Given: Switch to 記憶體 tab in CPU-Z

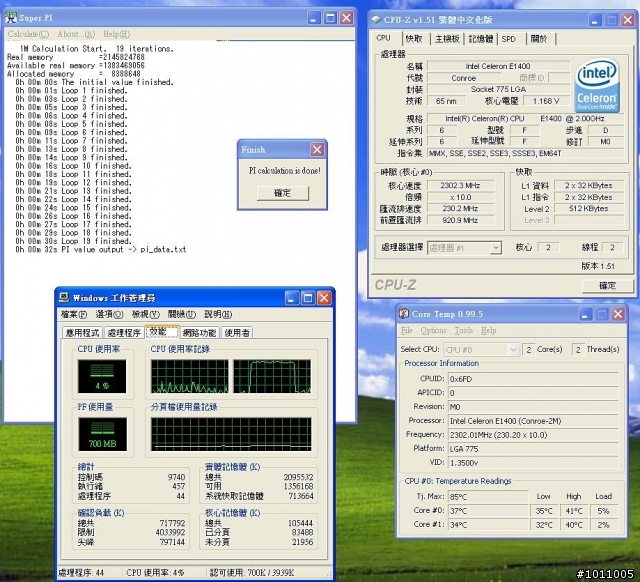Looking at the screenshot, I should (x=480, y=39).
